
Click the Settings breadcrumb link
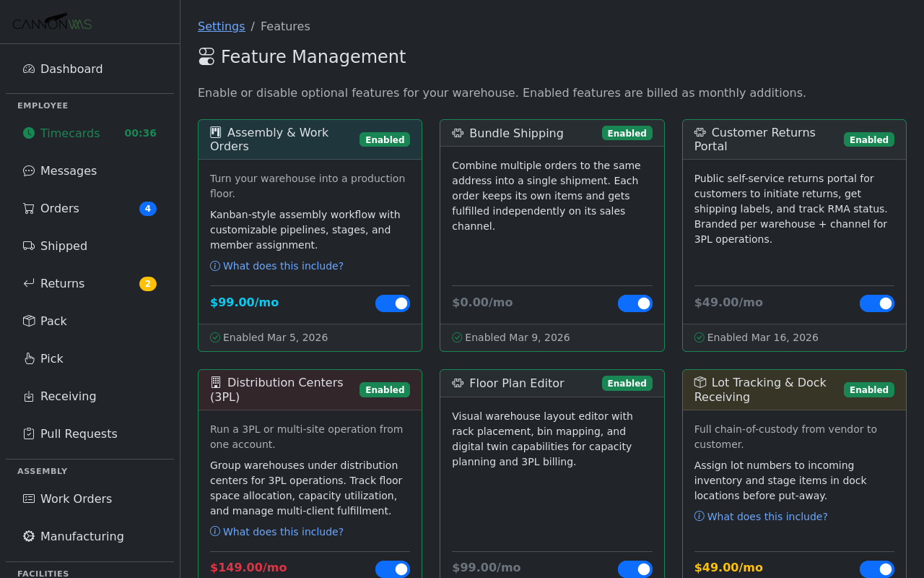[221, 27]
